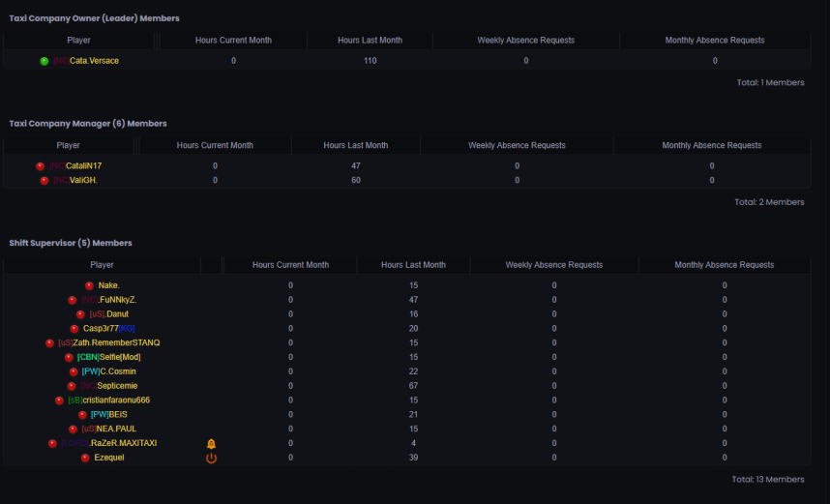The width and height of the screenshot is (830, 504).
Task: Click Player header in Leader table
Action: 79,41
